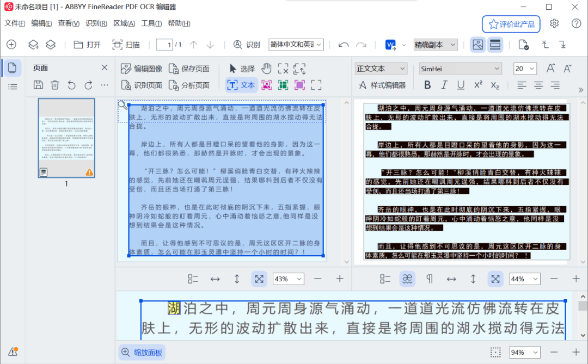Open the 43% image zoom dropdown
Screen dimensions: 588x364
(288, 279)
